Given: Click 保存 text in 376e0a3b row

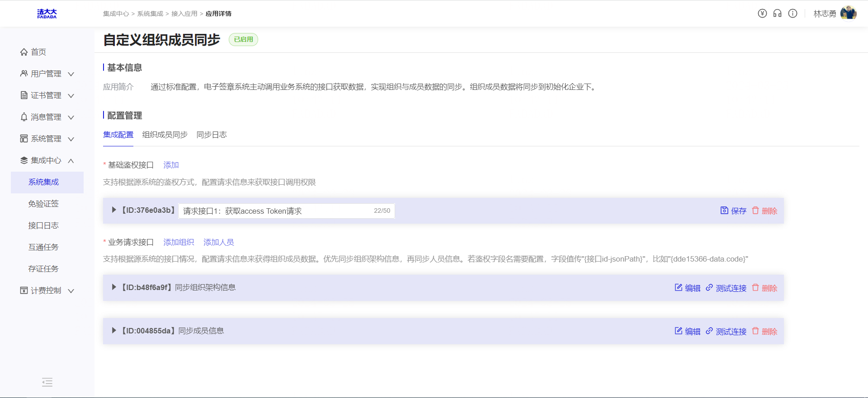Looking at the screenshot, I should point(739,211).
